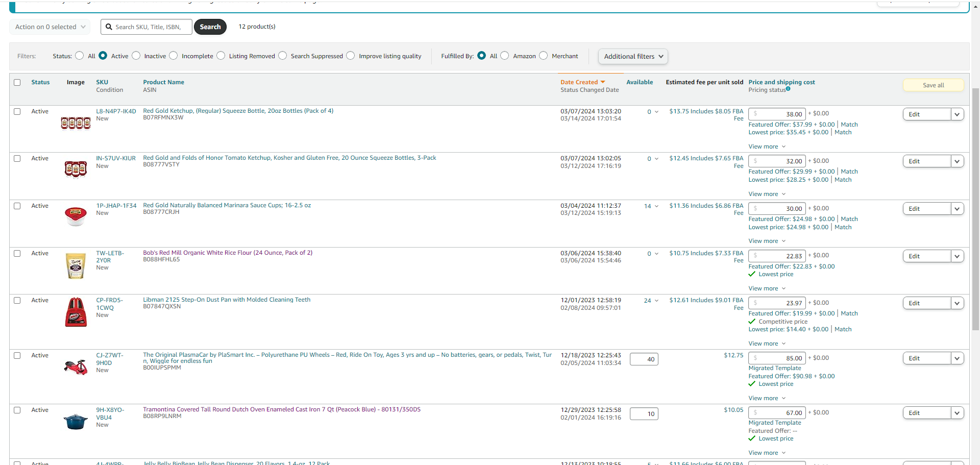980x465 pixels.
Task: Click the Pricing status info icon
Action: click(788, 89)
